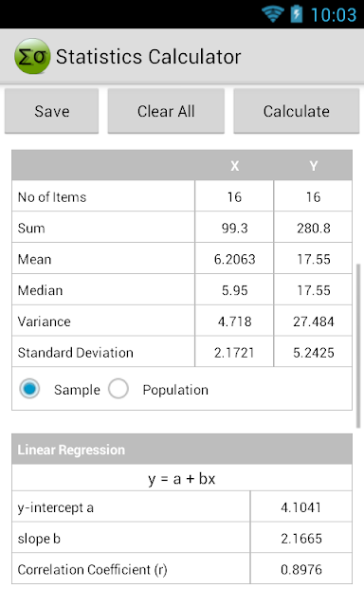Tap the battery charging icon
This screenshot has width=364, height=607.
coord(297,13)
